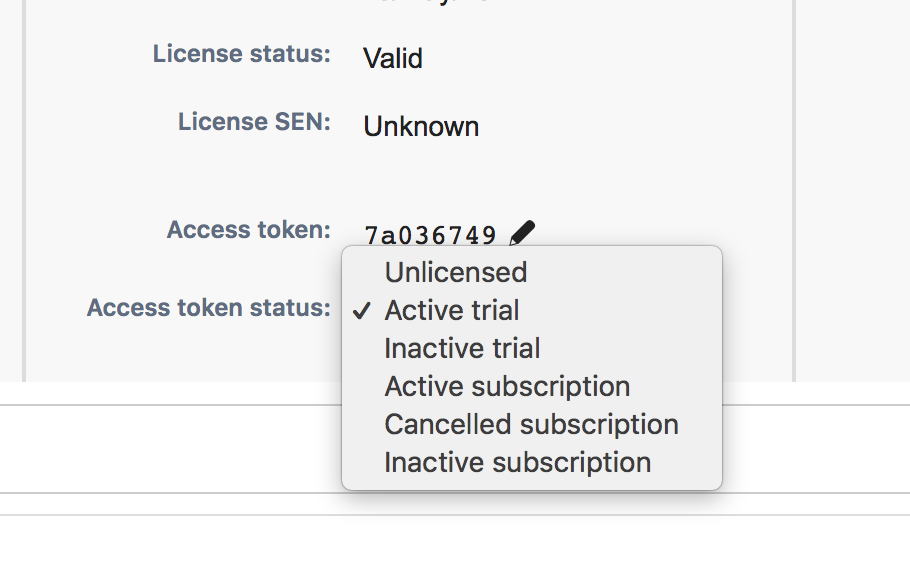Click the checkmark beside Active trial

[362, 311]
